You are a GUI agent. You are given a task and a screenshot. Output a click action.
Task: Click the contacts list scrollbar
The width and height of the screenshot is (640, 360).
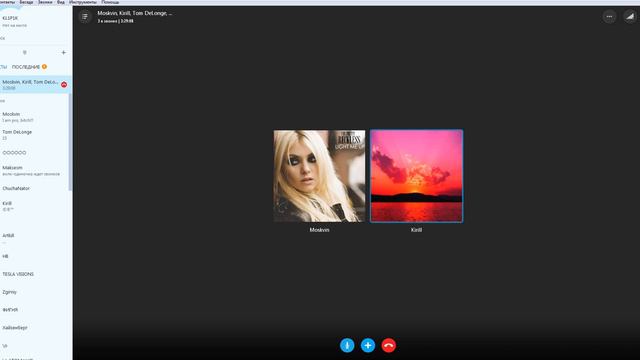click(x=70, y=142)
